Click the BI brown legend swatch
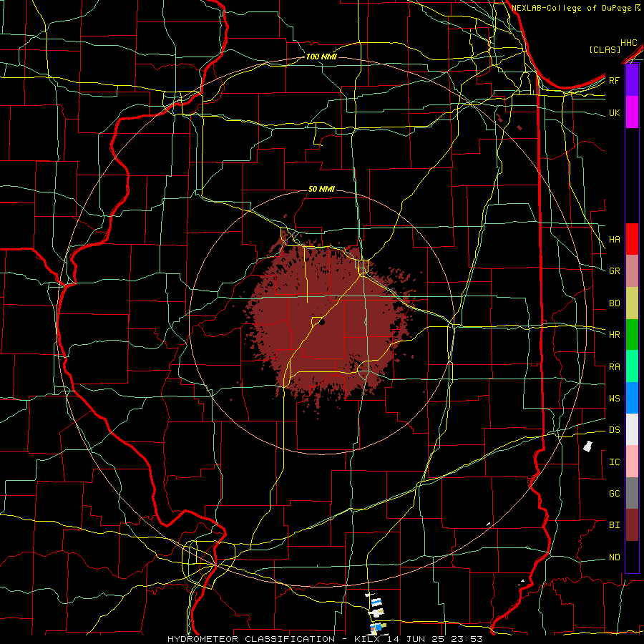Image resolution: width=644 pixels, height=644 pixels. 632,525
